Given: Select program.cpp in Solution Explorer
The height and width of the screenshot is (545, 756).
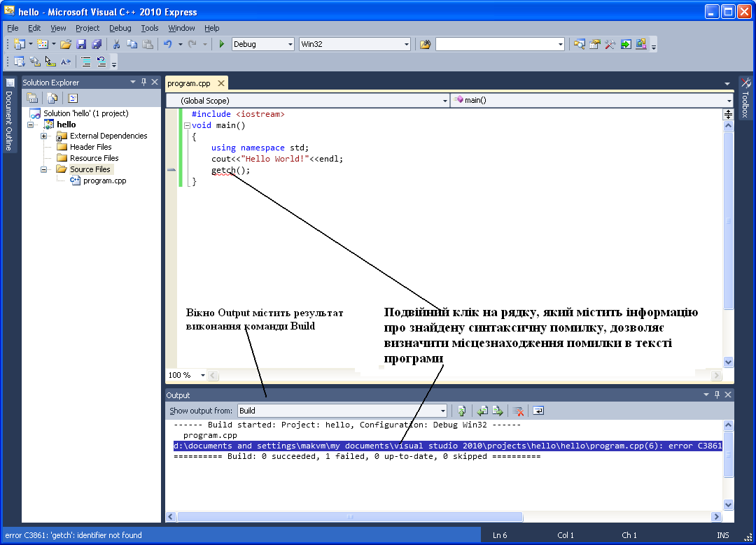Looking at the screenshot, I should click(104, 181).
